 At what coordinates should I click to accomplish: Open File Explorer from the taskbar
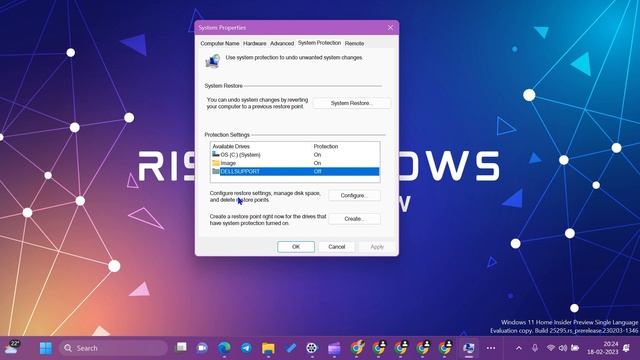click(268, 348)
